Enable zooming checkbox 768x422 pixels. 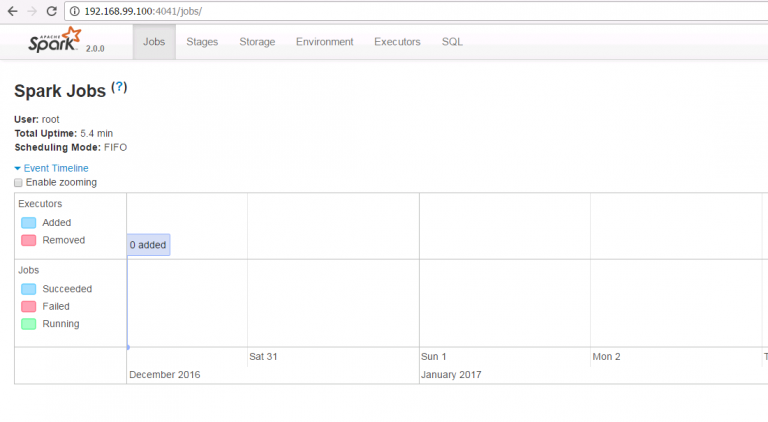[18, 183]
